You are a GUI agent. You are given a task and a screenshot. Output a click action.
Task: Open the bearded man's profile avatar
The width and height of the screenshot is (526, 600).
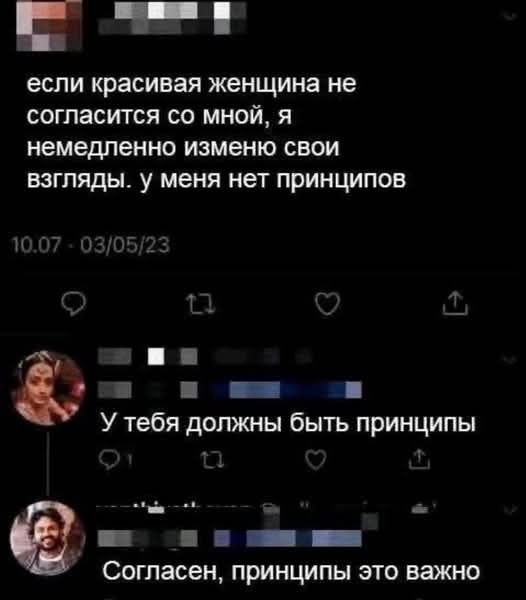48,538
